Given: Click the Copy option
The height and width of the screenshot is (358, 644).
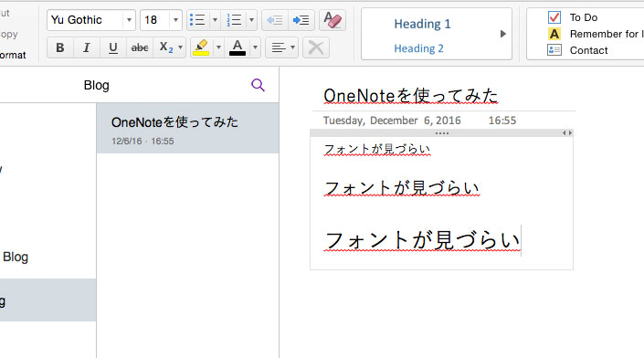Looking at the screenshot, I should click(x=8, y=34).
